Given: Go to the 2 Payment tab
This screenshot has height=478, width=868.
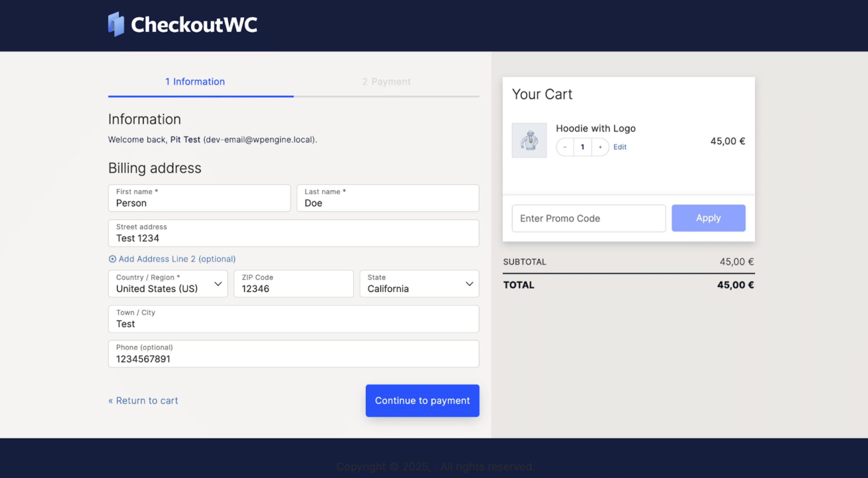Looking at the screenshot, I should coord(386,82).
